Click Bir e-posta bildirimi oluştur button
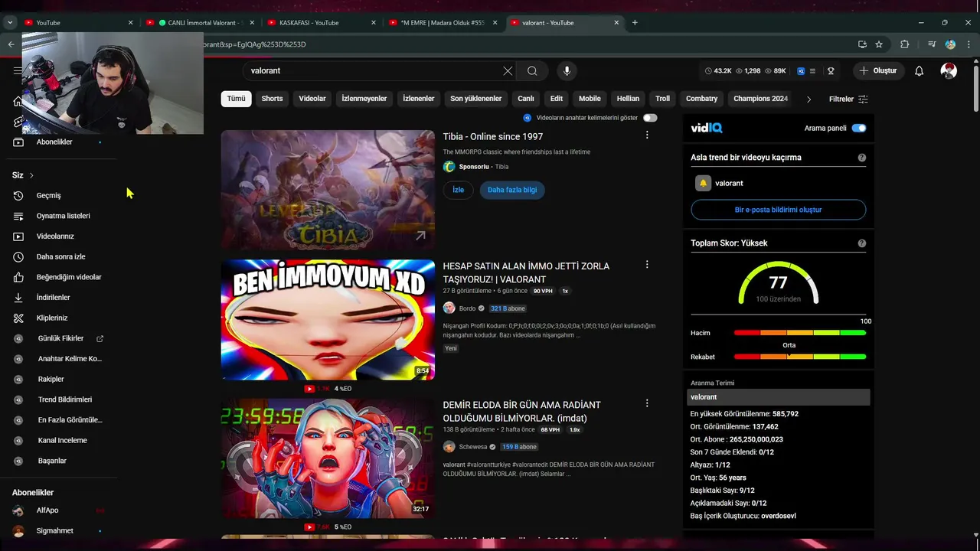980x551 pixels. tap(778, 210)
